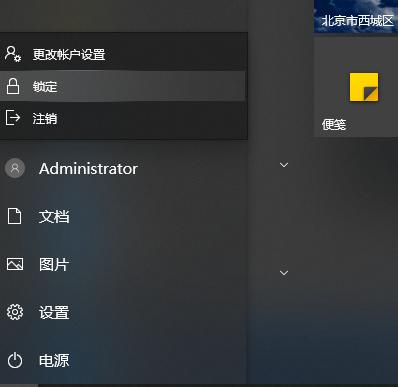Click the Administrator user avatar icon
This screenshot has width=398, height=387.
pyautogui.click(x=15, y=168)
